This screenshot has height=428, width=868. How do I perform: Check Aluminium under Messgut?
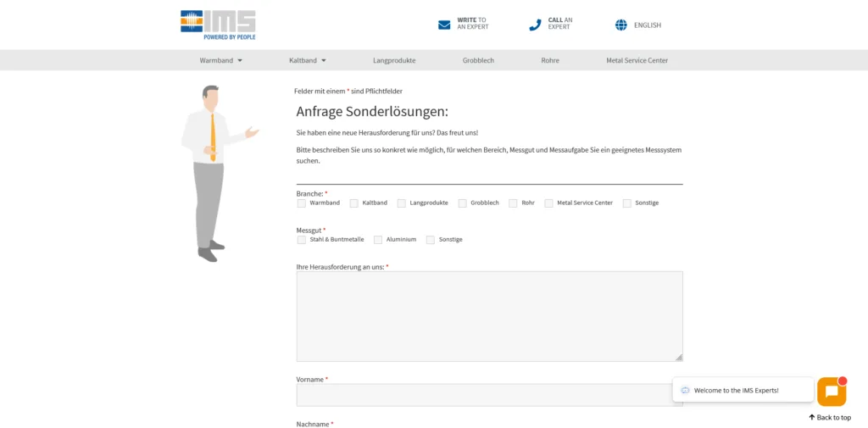(x=378, y=240)
